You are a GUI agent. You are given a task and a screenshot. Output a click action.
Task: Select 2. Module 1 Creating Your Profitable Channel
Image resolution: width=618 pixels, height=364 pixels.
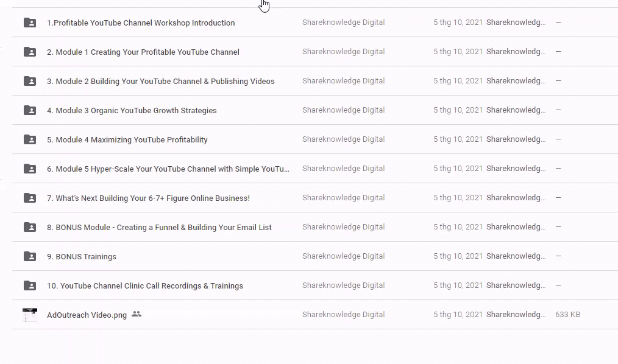(x=143, y=52)
